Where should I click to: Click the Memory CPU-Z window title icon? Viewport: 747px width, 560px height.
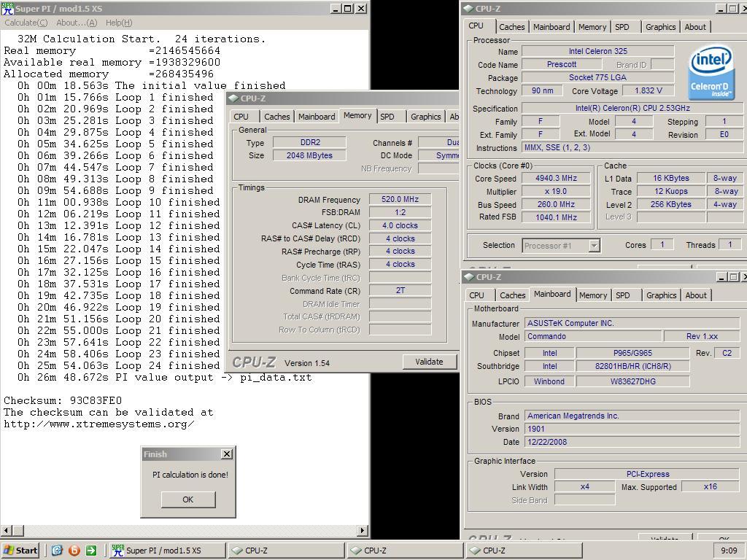pyautogui.click(x=233, y=98)
